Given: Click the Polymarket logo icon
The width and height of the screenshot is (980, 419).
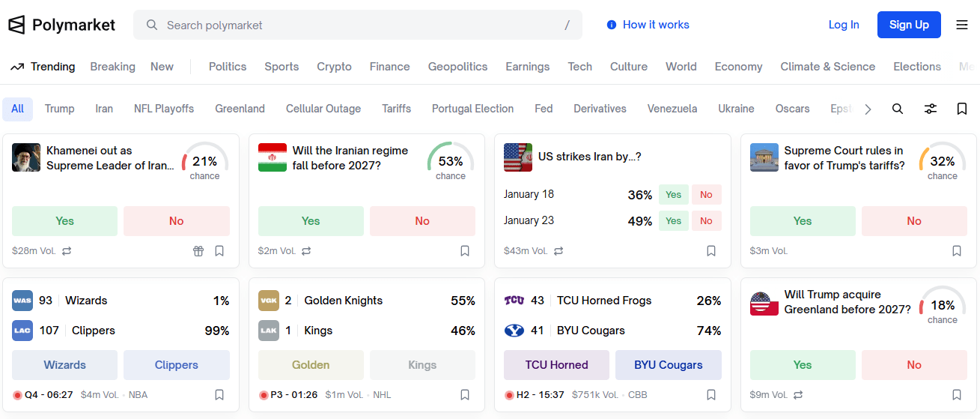Looking at the screenshot, I should click(16, 25).
